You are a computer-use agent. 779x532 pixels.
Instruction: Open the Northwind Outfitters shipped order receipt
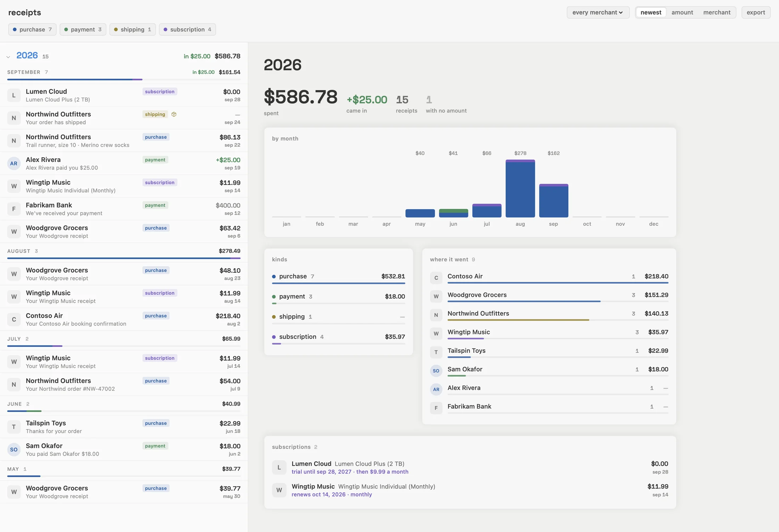pyautogui.click(x=124, y=118)
